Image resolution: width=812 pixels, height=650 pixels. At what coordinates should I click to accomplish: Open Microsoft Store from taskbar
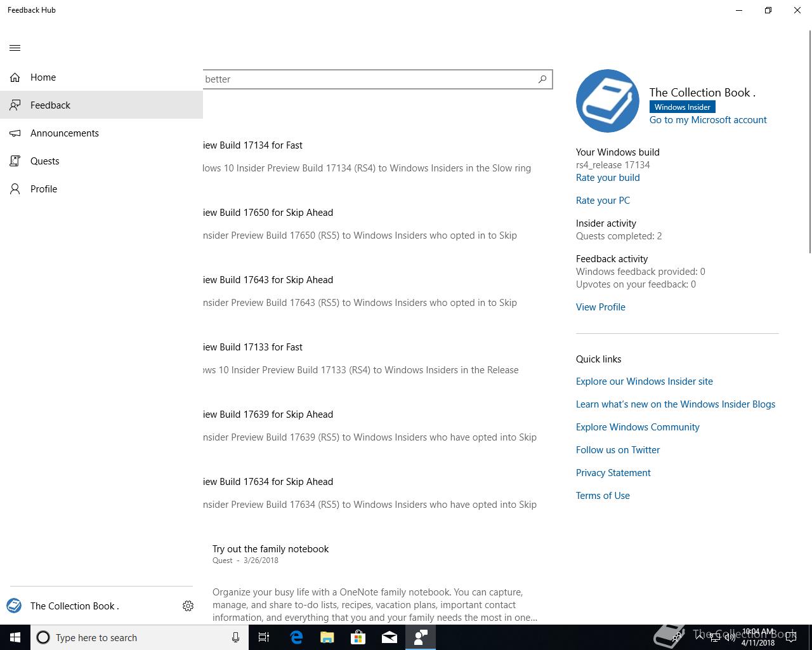358,637
